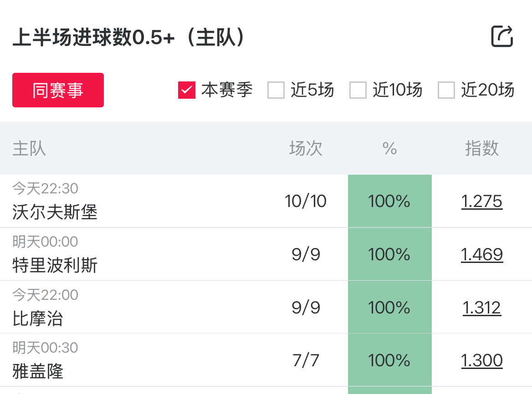
Task: Enable the 近5场 checkbox
Action: pyautogui.click(x=276, y=90)
